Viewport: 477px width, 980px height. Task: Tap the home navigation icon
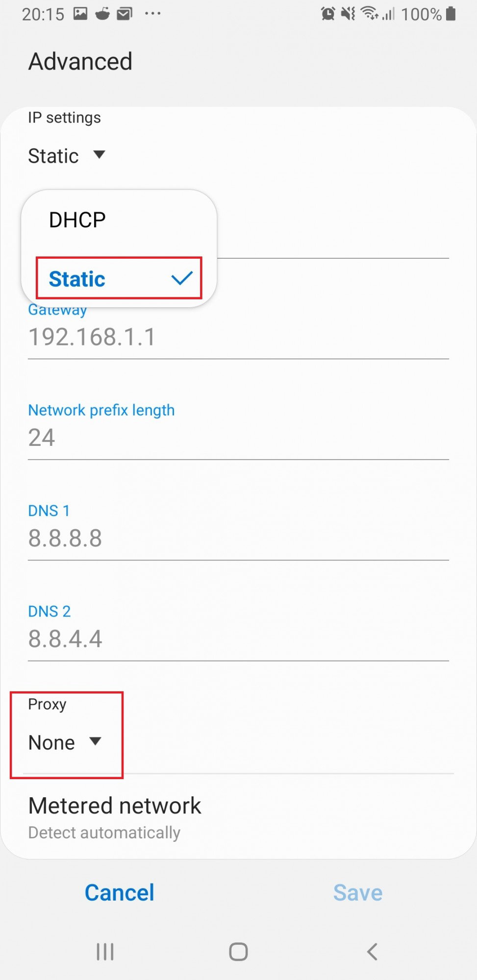point(238,952)
